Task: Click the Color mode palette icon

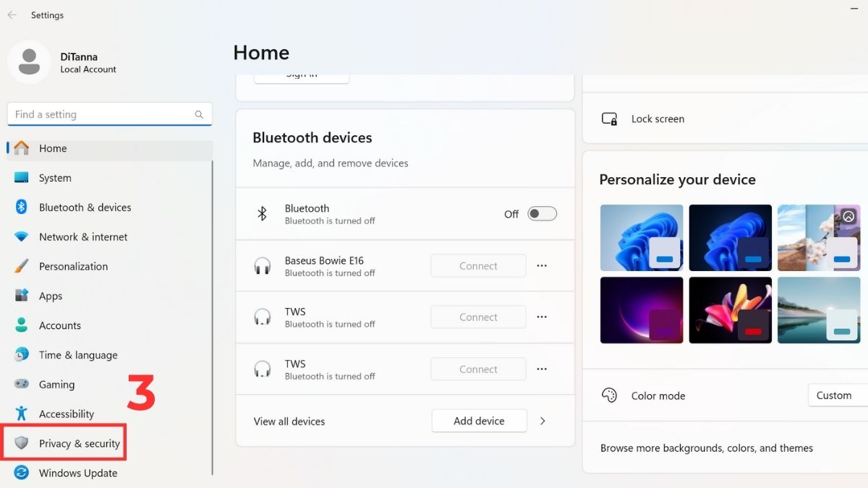Action: [610, 395]
